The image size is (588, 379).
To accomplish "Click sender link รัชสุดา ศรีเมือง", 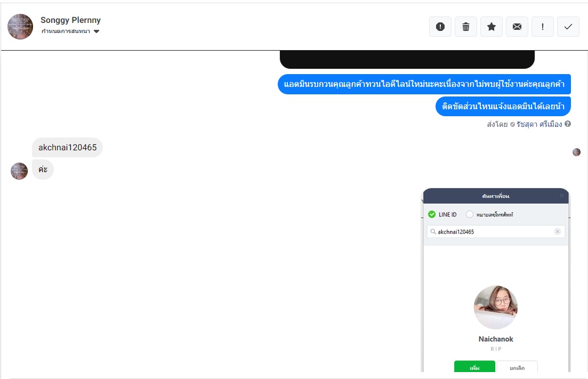I will 539,124.
